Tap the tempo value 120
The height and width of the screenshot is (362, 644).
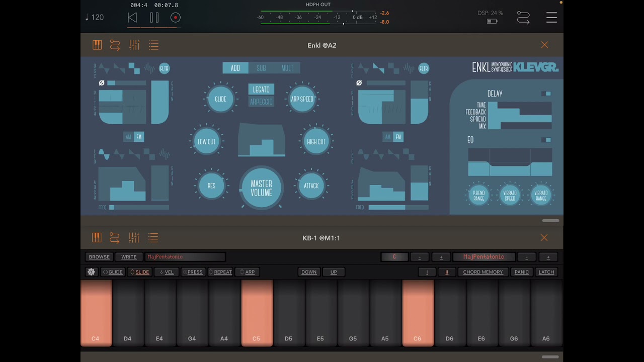tap(95, 17)
